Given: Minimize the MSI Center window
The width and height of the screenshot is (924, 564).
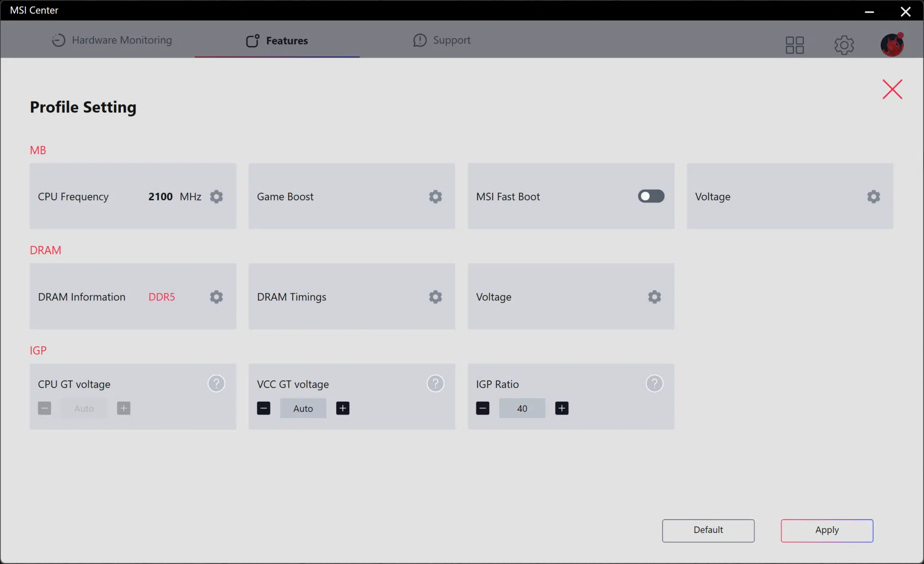Looking at the screenshot, I should [869, 11].
